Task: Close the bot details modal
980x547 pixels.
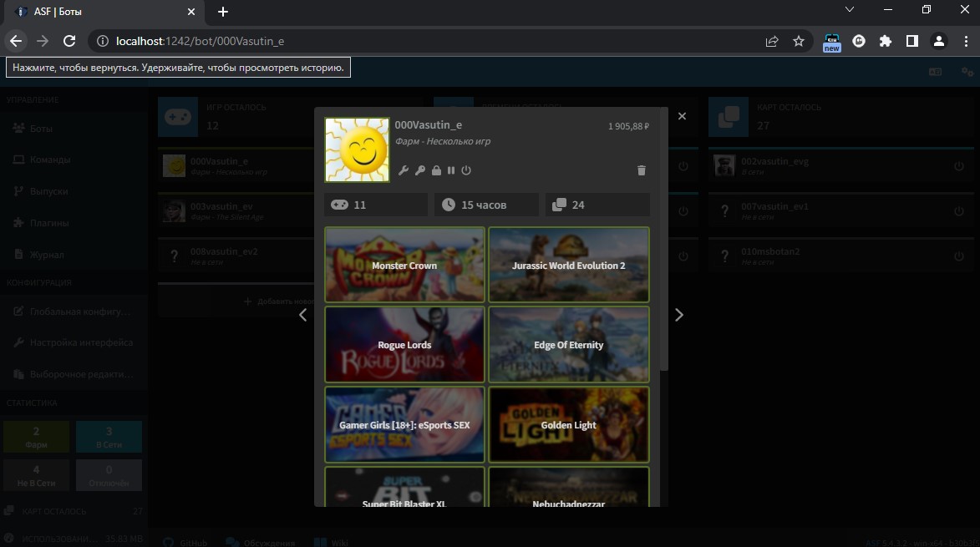Action: (682, 116)
